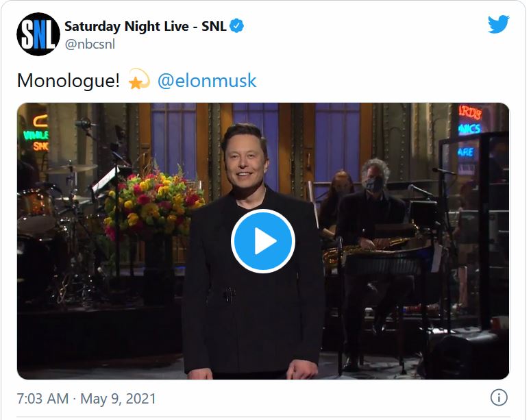Open the SNL profile avatar
Image resolution: width=531 pixels, height=420 pixels.
pyautogui.click(x=38, y=34)
